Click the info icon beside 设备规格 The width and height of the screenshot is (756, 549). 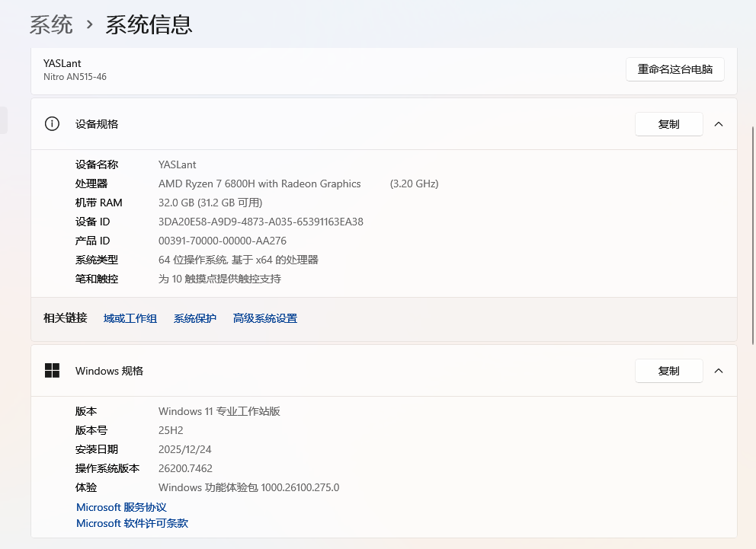(52, 124)
